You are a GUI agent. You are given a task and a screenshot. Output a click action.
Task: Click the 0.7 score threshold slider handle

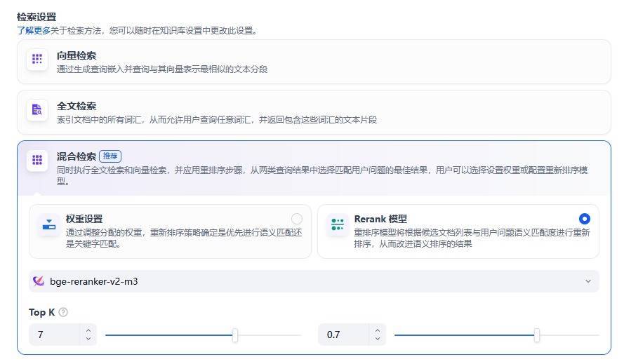537,335
